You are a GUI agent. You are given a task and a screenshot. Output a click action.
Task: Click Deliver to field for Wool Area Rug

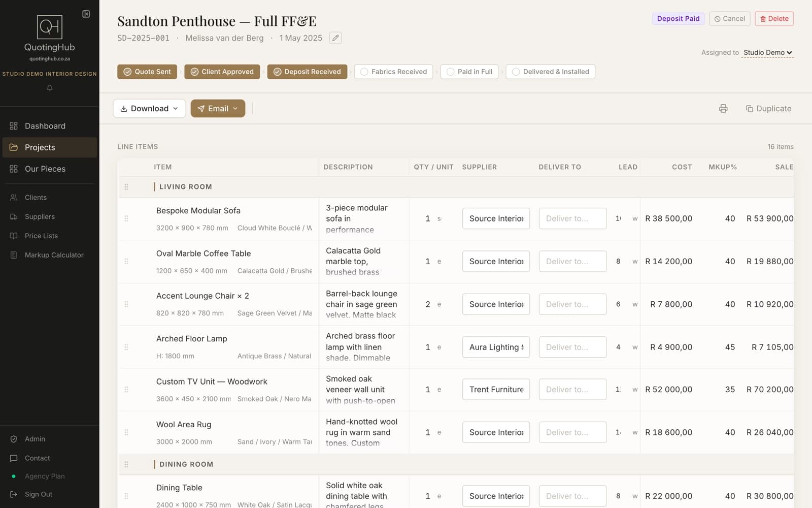pyautogui.click(x=572, y=432)
